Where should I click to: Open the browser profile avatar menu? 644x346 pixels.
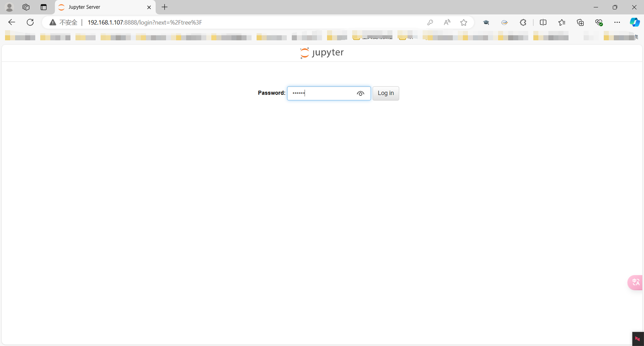pyautogui.click(x=9, y=7)
